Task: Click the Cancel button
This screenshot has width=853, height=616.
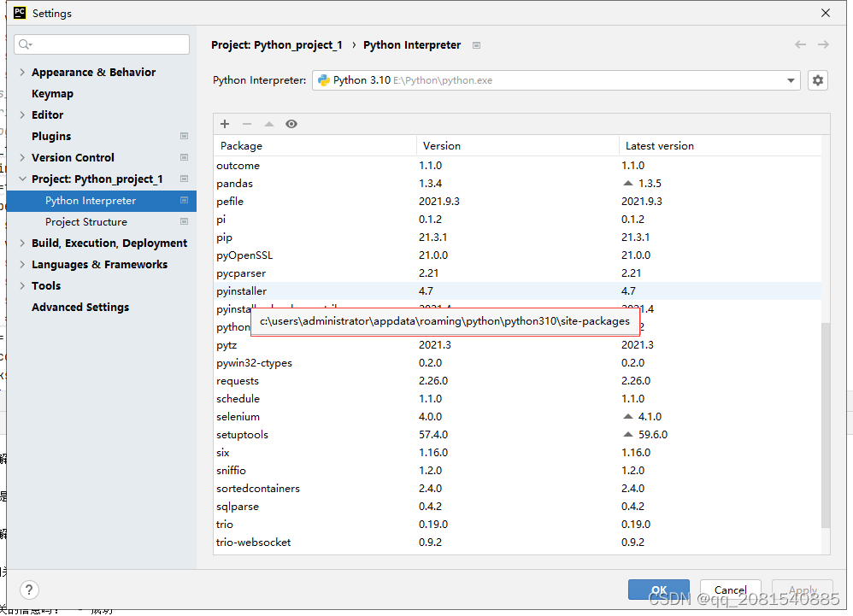Action: point(730,590)
